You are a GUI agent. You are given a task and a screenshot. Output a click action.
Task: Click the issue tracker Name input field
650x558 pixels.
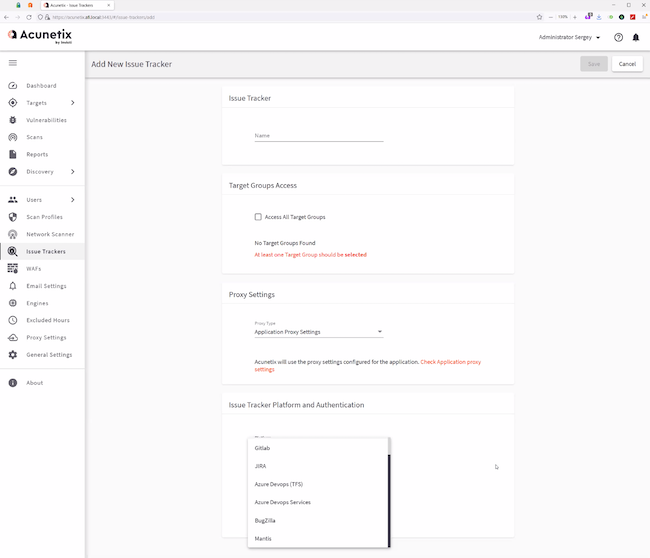point(318,136)
